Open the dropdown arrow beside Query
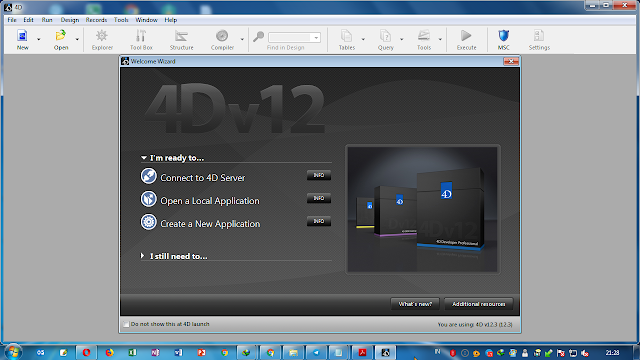This screenshot has height=360, width=640. pyautogui.click(x=402, y=39)
